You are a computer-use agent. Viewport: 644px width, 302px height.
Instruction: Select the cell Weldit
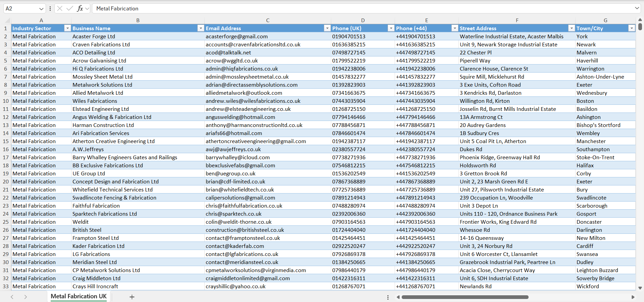(x=138, y=222)
